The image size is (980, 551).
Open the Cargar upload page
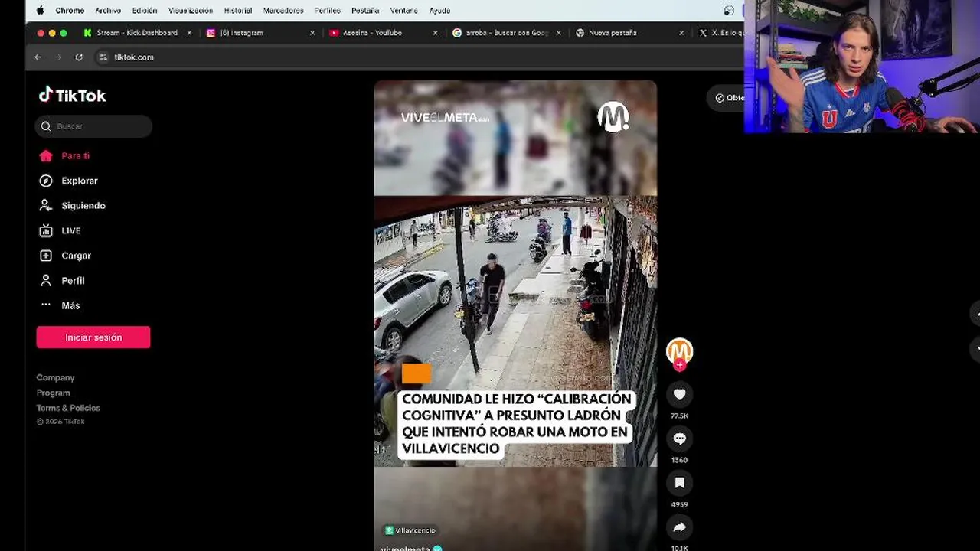click(x=65, y=256)
